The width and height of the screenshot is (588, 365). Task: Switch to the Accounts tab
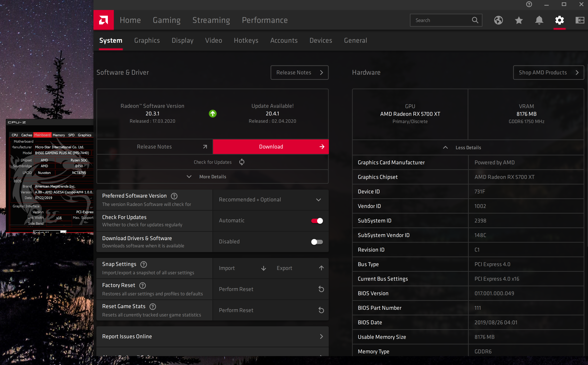point(284,41)
